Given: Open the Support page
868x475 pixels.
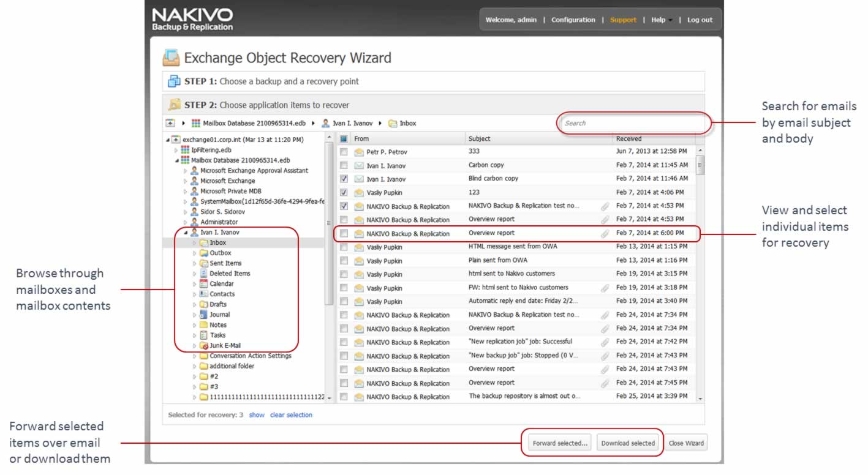Looking at the screenshot, I should (x=623, y=20).
